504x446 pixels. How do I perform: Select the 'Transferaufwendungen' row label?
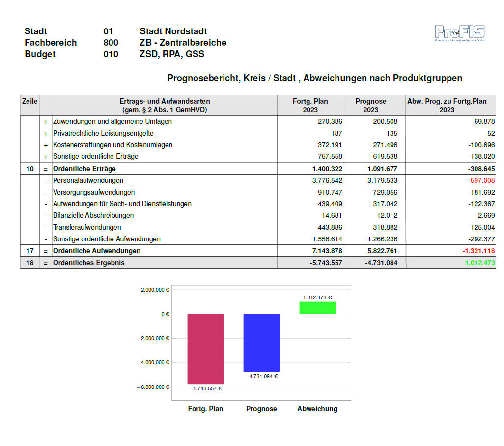coord(87,227)
